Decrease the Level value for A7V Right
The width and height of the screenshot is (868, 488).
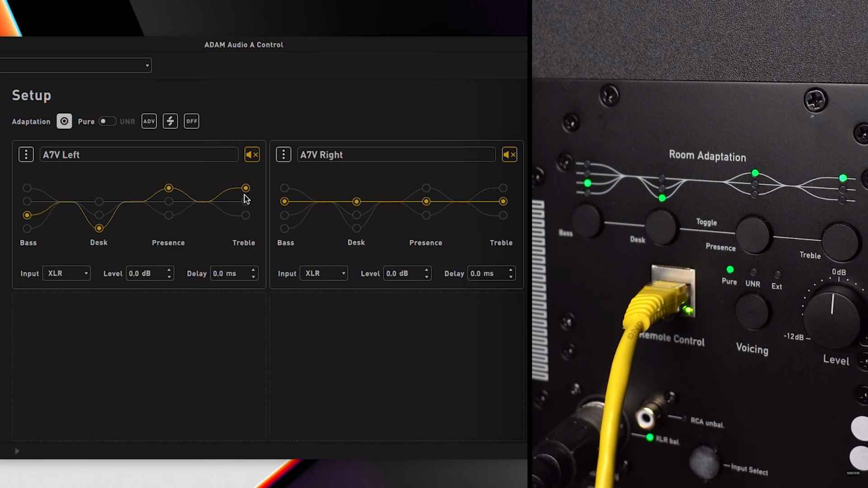click(426, 277)
